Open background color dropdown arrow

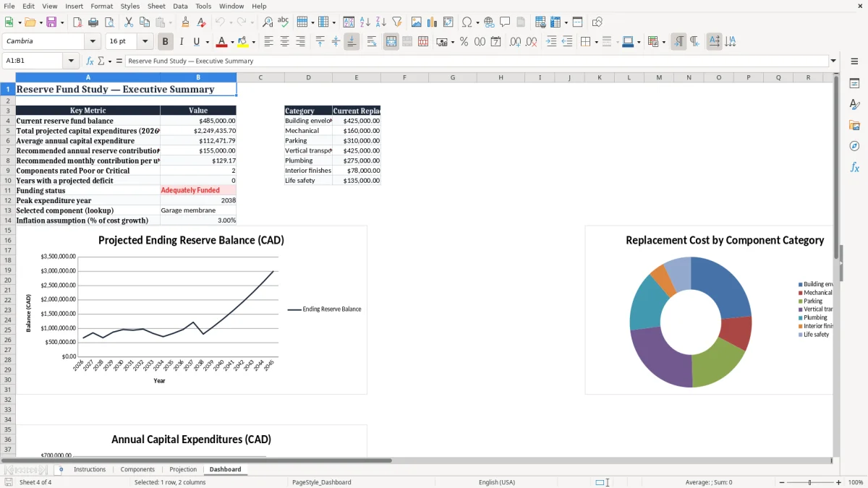(x=253, y=42)
